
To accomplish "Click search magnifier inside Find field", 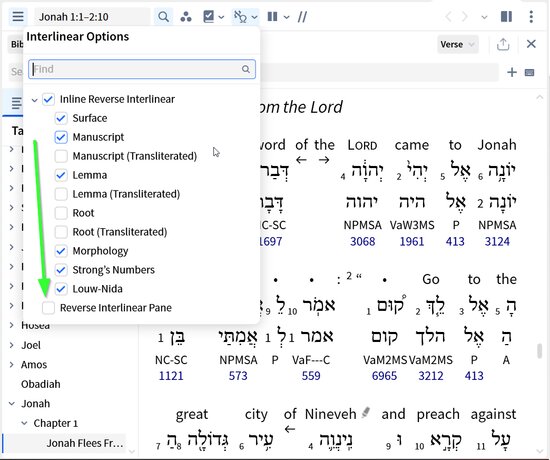I will pos(246,69).
